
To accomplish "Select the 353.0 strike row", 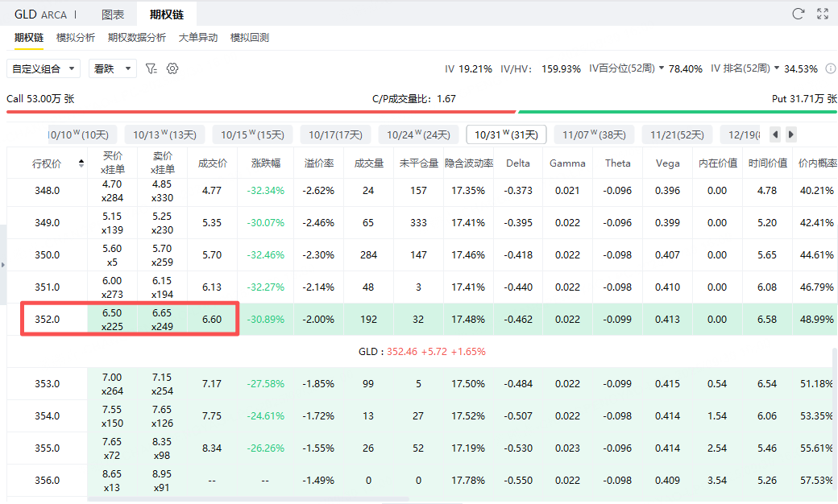I will click(422, 384).
